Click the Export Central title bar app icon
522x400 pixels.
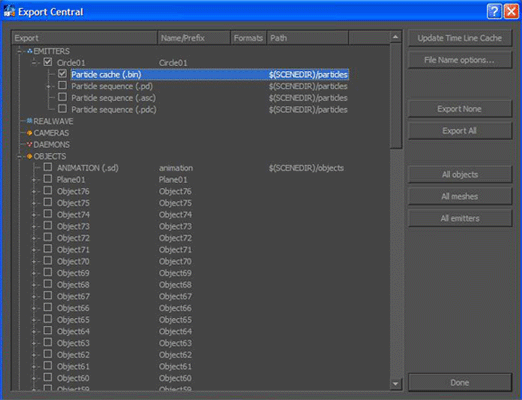point(9,11)
